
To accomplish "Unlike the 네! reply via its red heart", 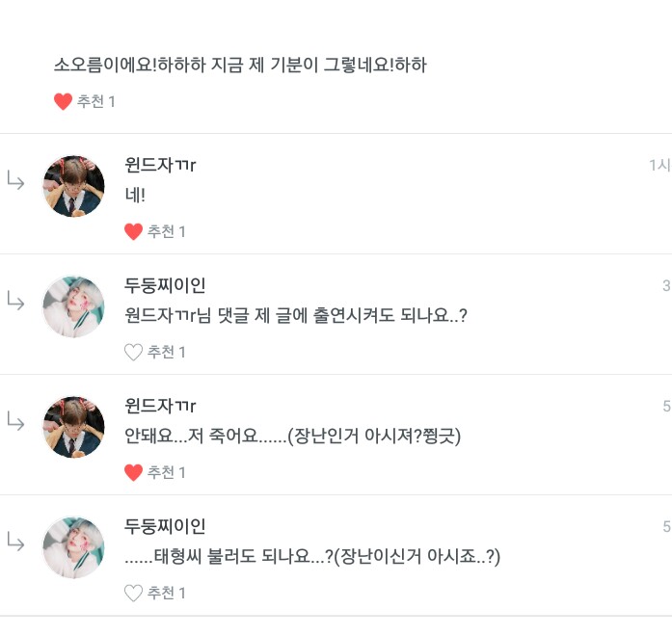I will click(x=134, y=231).
